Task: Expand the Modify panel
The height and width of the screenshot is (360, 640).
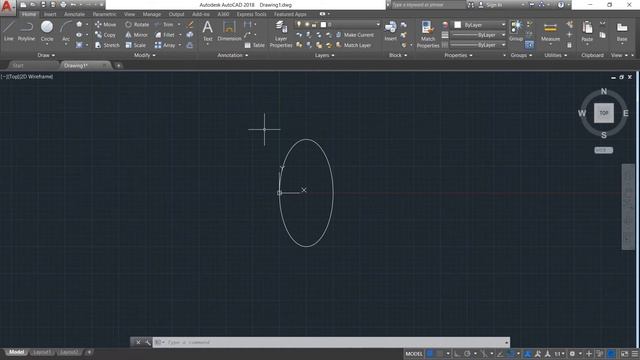Action: pyautogui.click(x=144, y=55)
